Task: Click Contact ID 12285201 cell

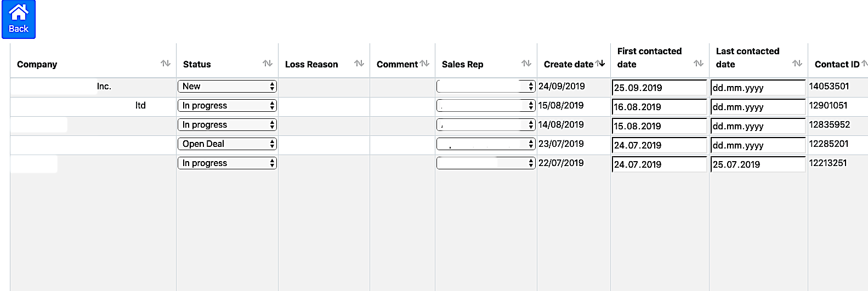Action: coord(829,144)
